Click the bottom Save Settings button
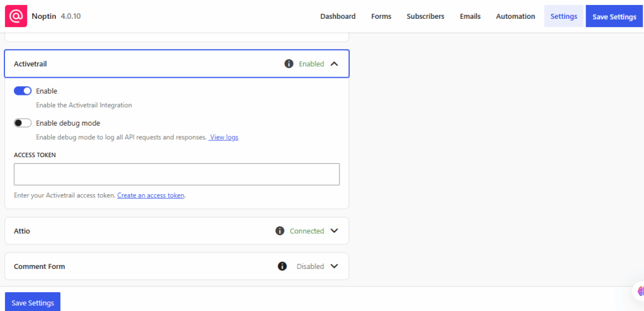Screen dimensions: 644x311 (33, 303)
